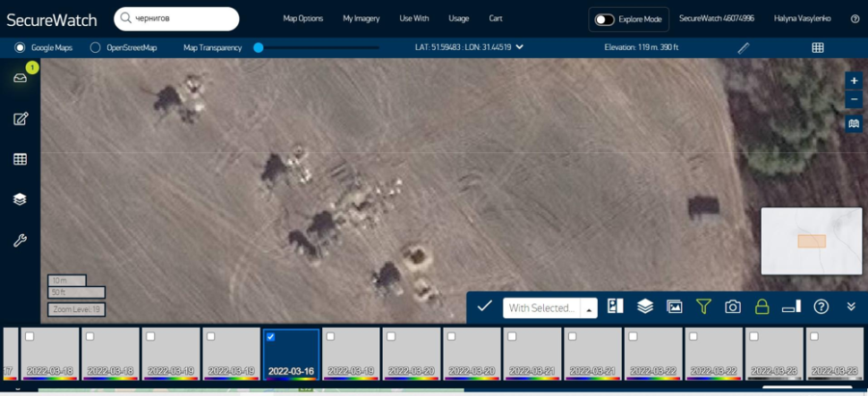Click the camera snapshot icon
Screen dimensions: 868x396
733,307
